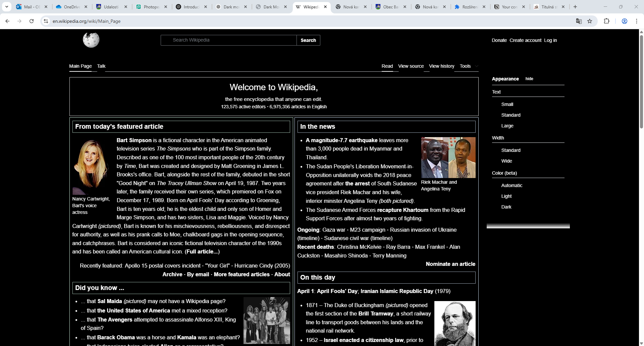Click the browser forward arrow
This screenshot has width=644, height=346.
(x=19, y=21)
